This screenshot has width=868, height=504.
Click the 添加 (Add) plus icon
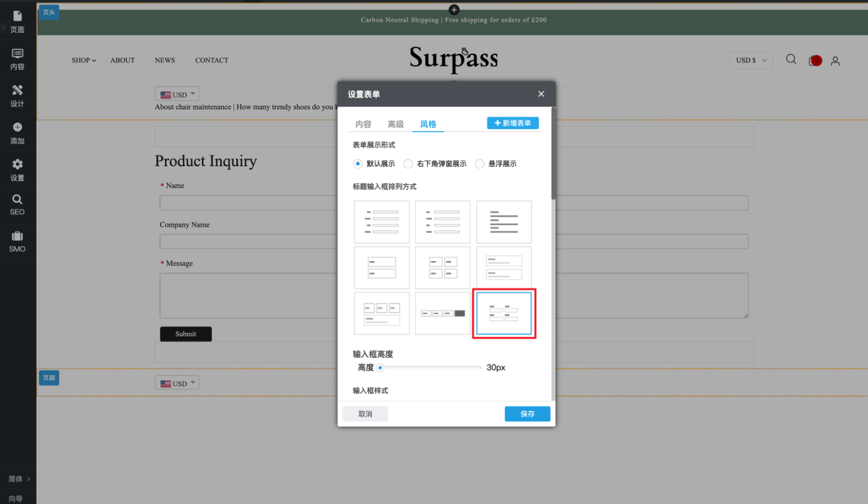pos(17,133)
